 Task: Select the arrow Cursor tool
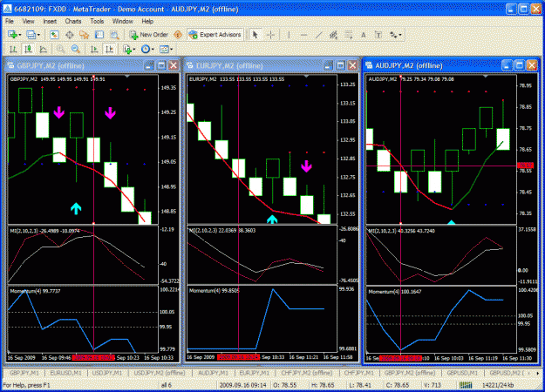255,35
